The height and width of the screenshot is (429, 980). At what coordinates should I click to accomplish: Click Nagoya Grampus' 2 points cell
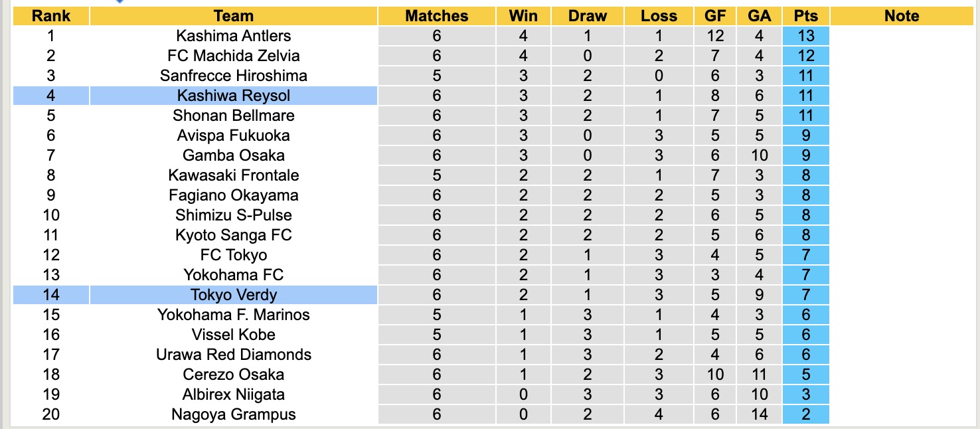coord(805,414)
